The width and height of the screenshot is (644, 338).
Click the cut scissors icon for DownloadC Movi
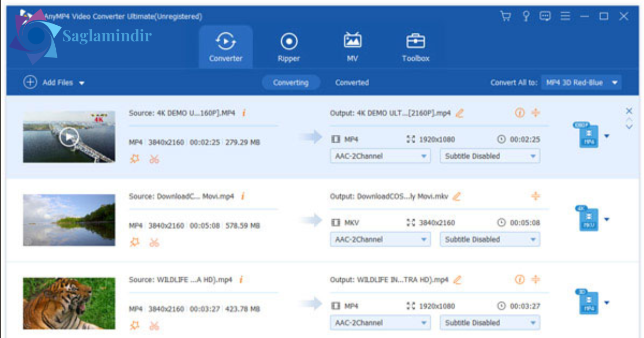[155, 242]
